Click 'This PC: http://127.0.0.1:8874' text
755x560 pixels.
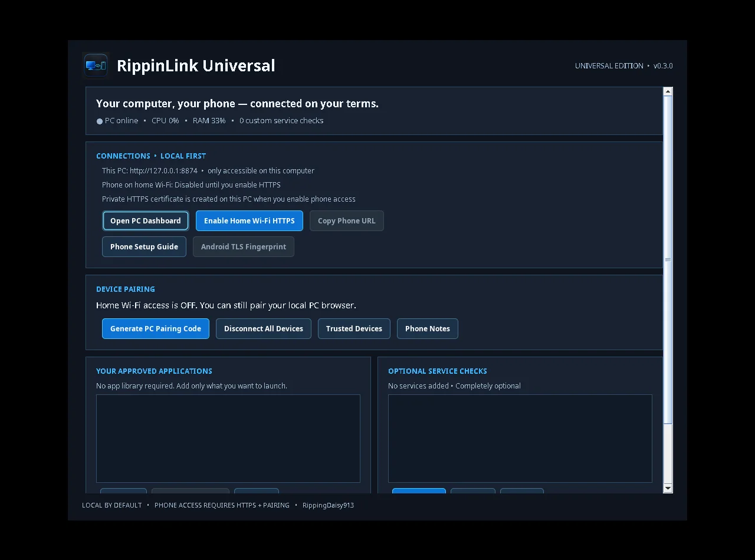click(x=150, y=171)
